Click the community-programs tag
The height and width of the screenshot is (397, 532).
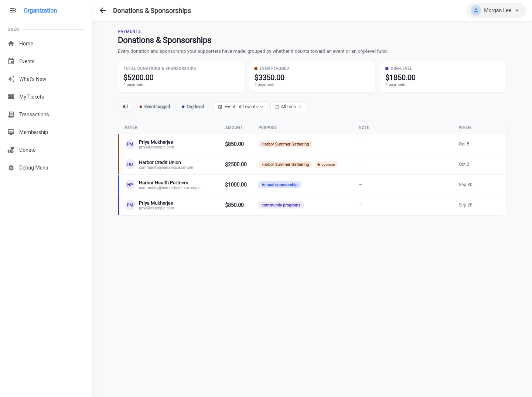281,205
